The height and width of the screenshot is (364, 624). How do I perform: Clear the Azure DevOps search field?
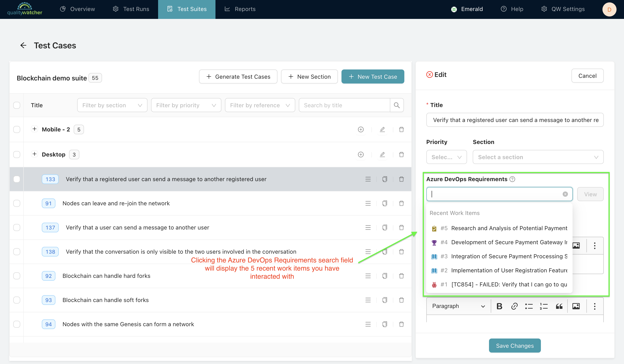pos(565,194)
